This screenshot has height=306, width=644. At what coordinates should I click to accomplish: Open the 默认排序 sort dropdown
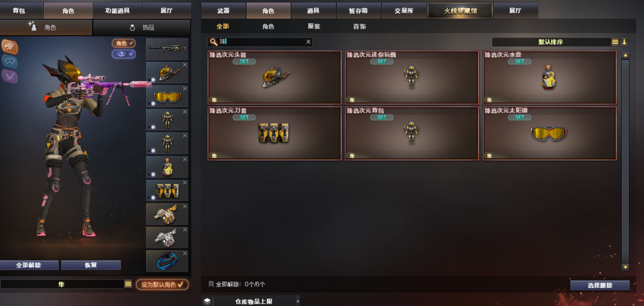click(x=551, y=42)
